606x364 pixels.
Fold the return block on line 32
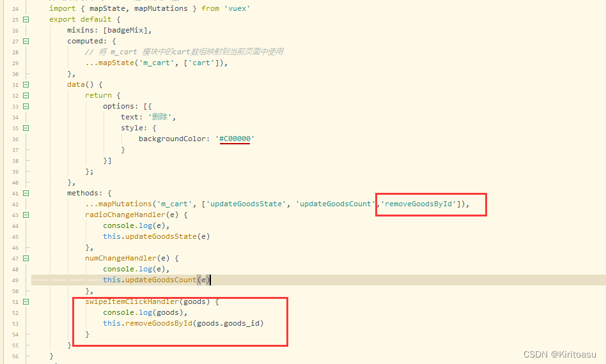point(26,95)
